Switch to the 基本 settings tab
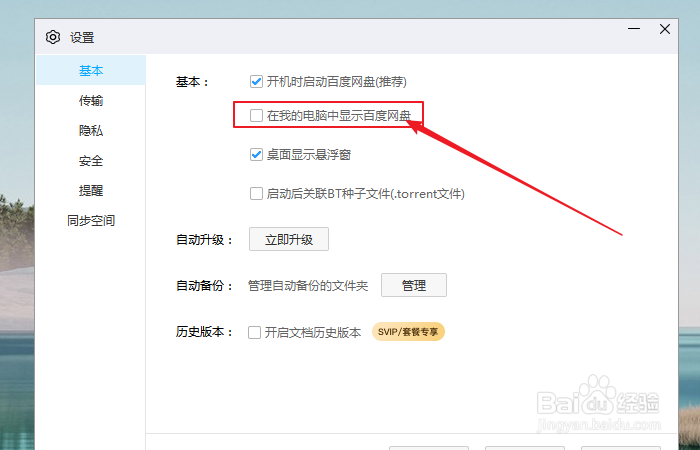700x450 pixels. tap(91, 70)
